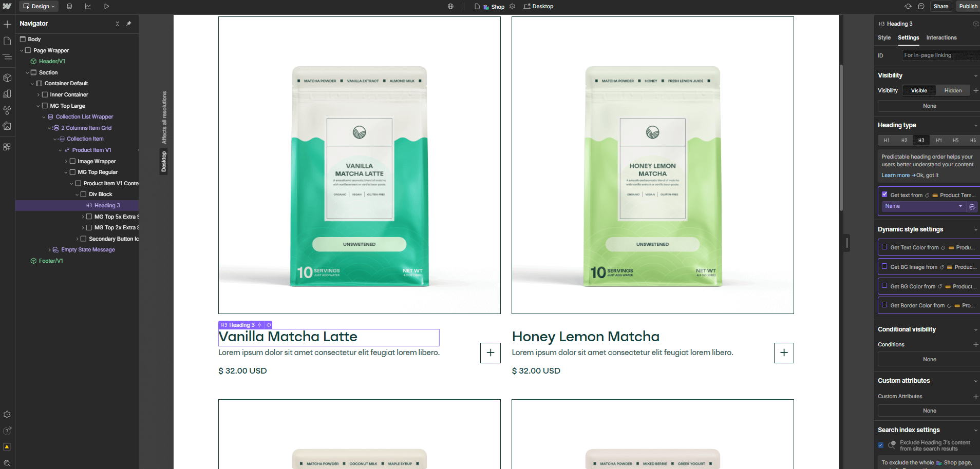Screen dimensions: 980x469
Task: Collapse the Visibility section
Action: pyautogui.click(x=975, y=75)
